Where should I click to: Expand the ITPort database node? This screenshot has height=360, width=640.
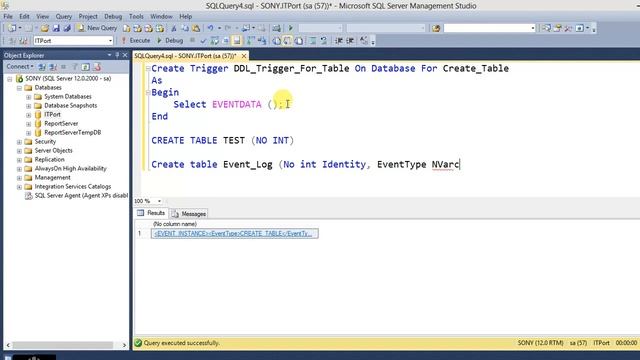click(29, 115)
